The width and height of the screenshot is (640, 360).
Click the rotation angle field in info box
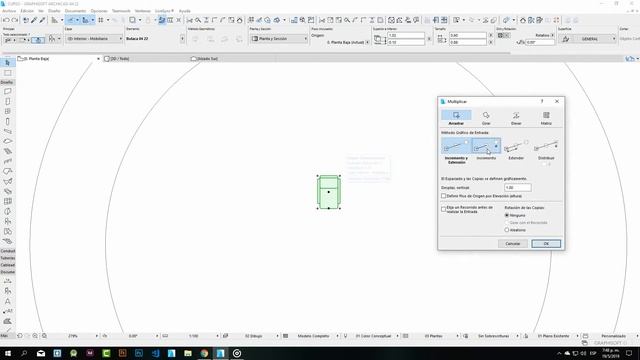[x=540, y=42]
